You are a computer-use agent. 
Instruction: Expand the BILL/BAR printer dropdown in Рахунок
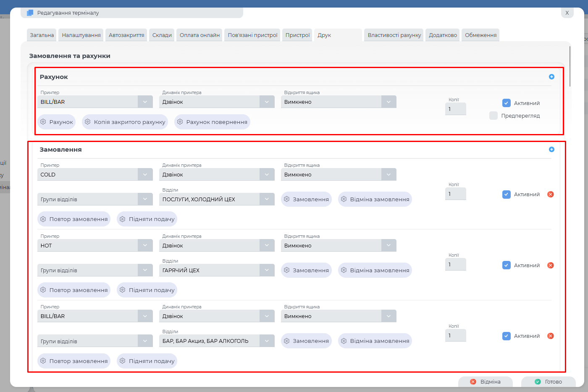point(145,102)
